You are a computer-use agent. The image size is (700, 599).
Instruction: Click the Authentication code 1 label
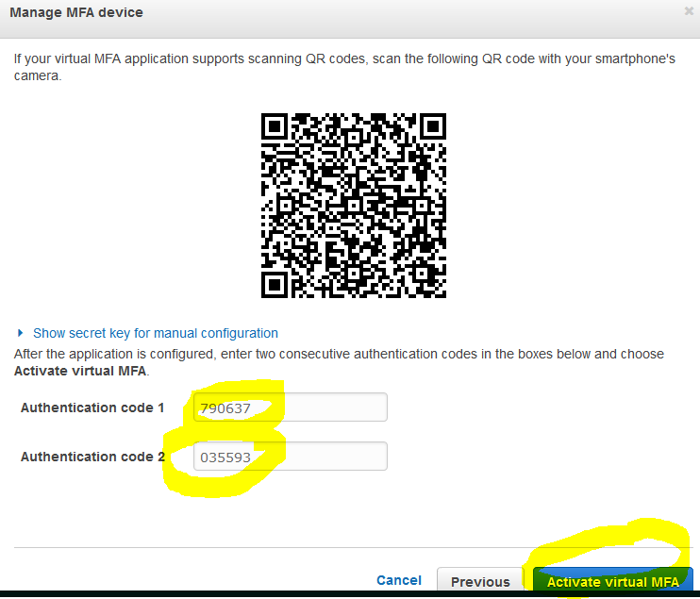(x=92, y=408)
